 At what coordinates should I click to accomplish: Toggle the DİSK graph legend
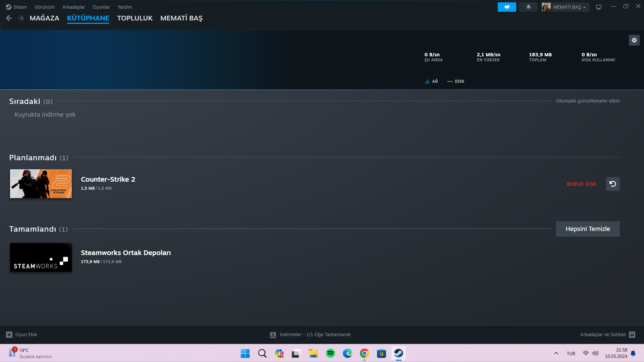456,81
